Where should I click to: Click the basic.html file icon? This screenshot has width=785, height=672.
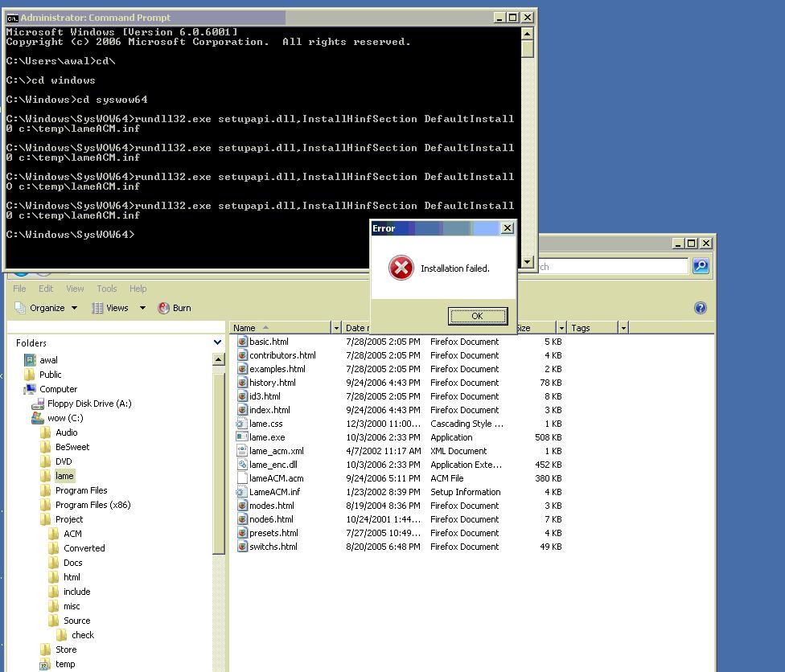point(242,342)
